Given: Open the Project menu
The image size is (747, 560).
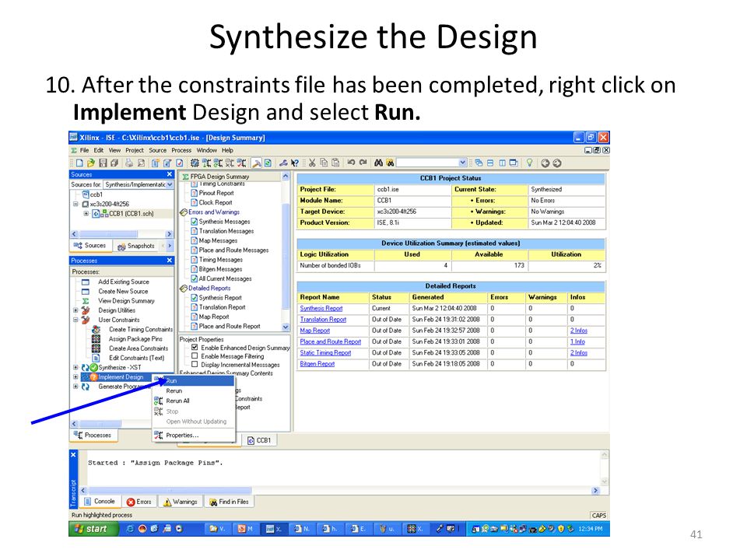Looking at the screenshot, I should (135, 150).
